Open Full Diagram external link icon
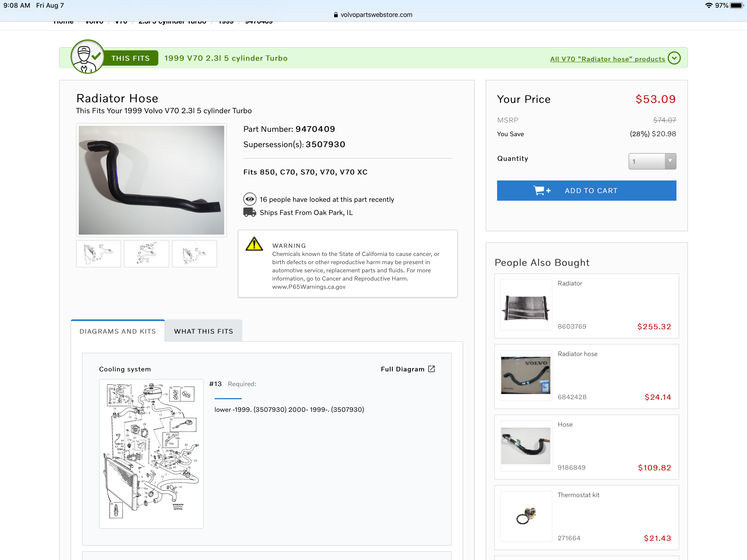 click(431, 369)
